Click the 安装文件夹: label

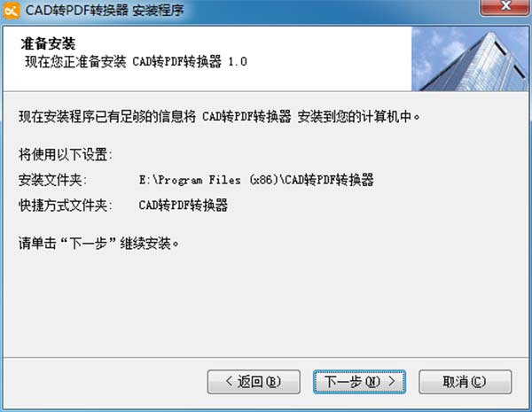click(53, 180)
